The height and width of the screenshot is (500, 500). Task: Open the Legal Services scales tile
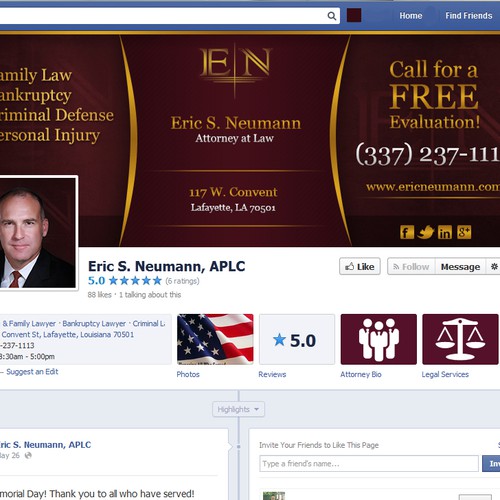[x=460, y=339]
